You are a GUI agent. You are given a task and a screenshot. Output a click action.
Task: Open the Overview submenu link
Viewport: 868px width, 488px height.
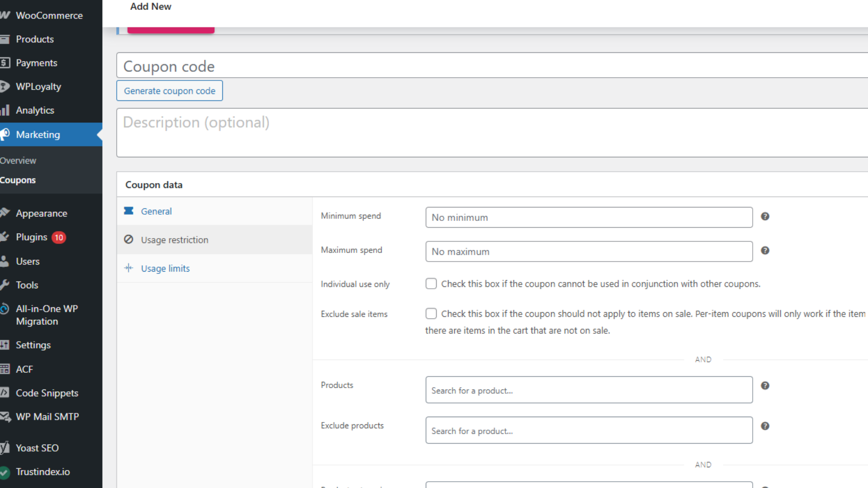(x=18, y=161)
